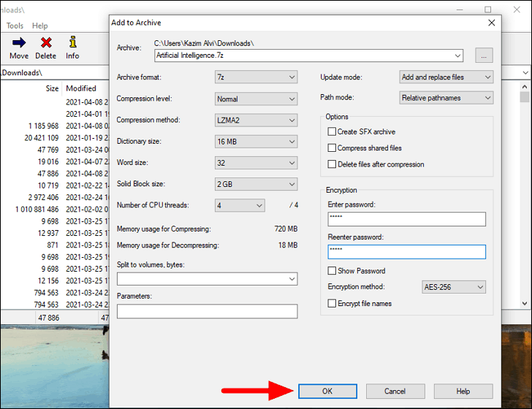Open the Tools menu in 7-Zip window

pyautogui.click(x=15, y=26)
